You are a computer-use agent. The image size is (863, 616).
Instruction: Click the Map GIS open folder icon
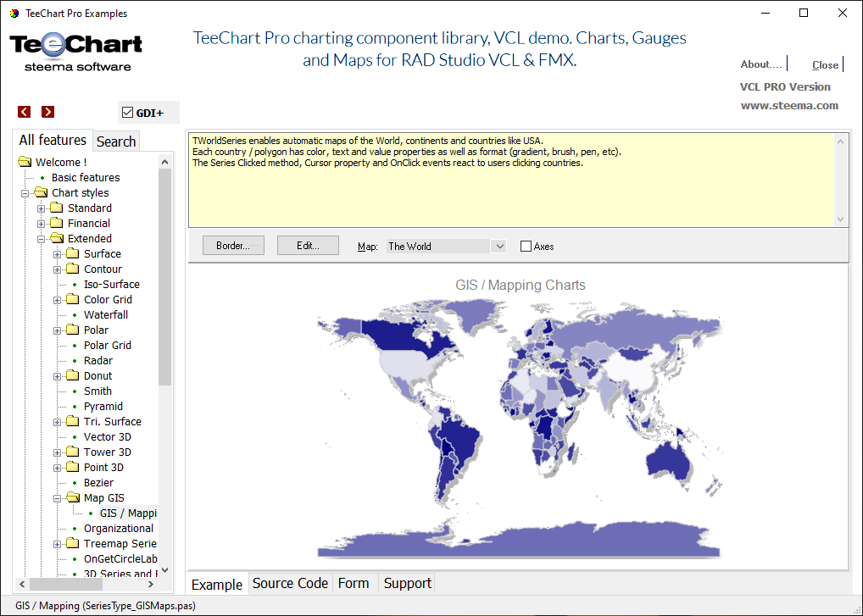pos(73,497)
